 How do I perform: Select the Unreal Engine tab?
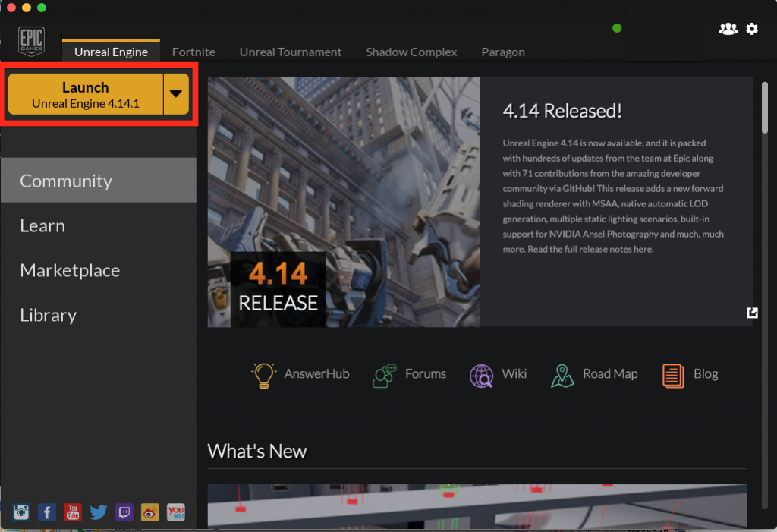click(x=111, y=52)
